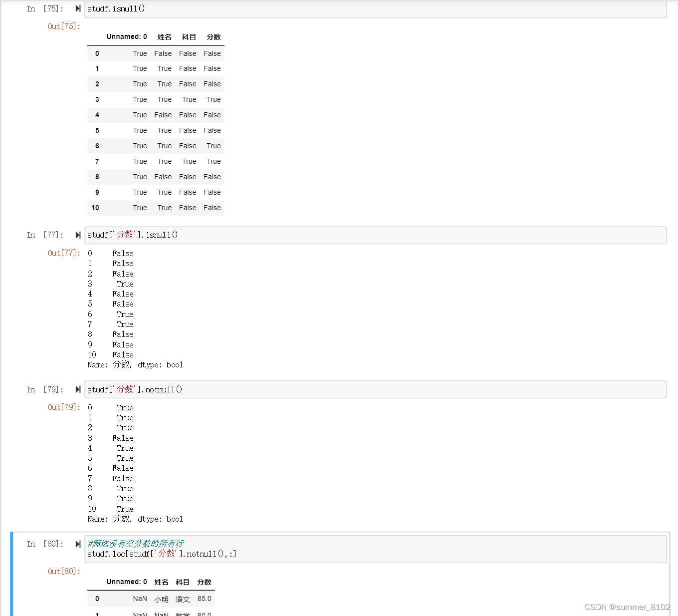The width and height of the screenshot is (678, 616).
Task: Click code input studf['分数'].isnull()
Action: click(x=375, y=235)
